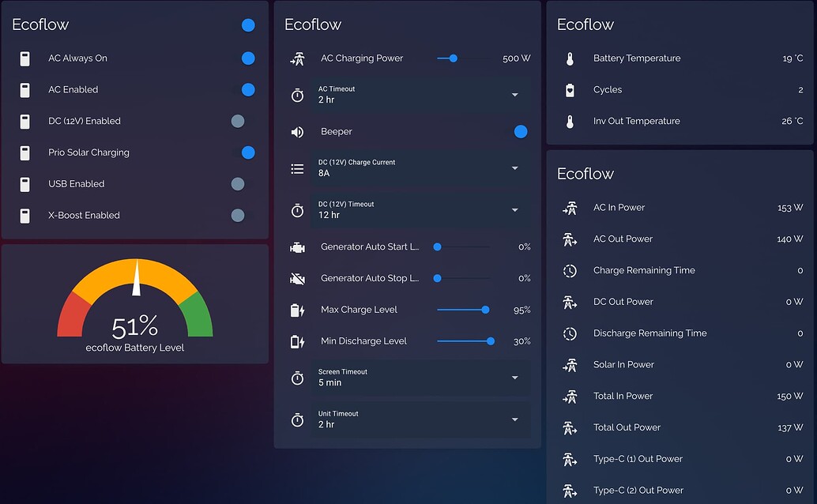Open the ecoflow Battery Level gauge

[135, 304]
